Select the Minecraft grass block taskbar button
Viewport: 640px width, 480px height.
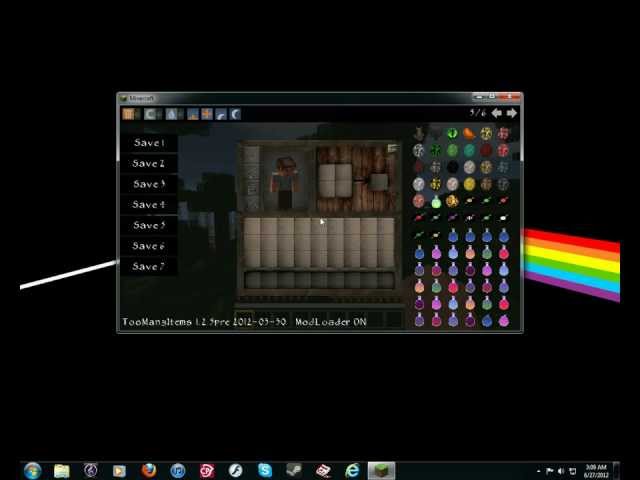381,471
